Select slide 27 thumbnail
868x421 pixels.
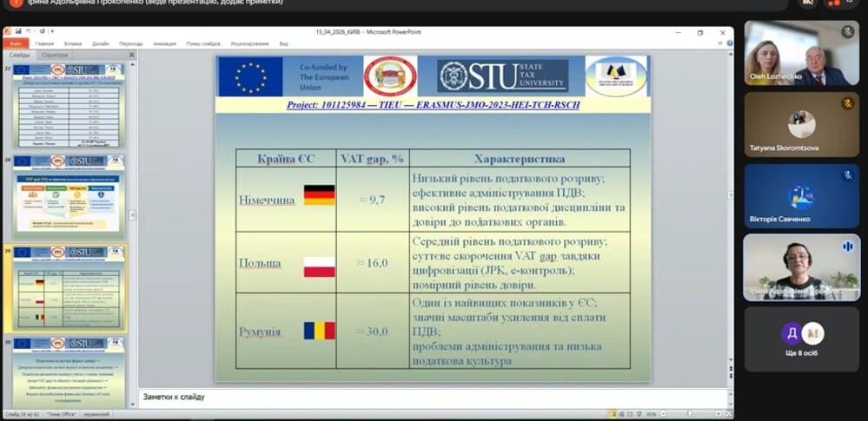pos(69,104)
